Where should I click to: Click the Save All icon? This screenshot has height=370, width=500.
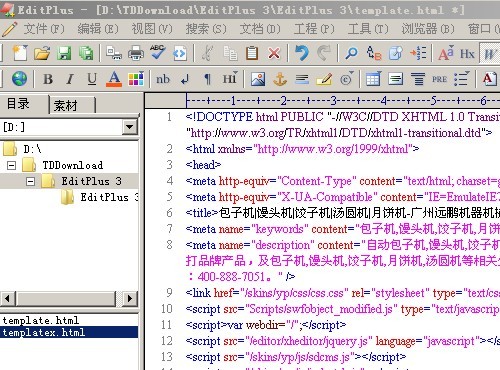pos(86,53)
